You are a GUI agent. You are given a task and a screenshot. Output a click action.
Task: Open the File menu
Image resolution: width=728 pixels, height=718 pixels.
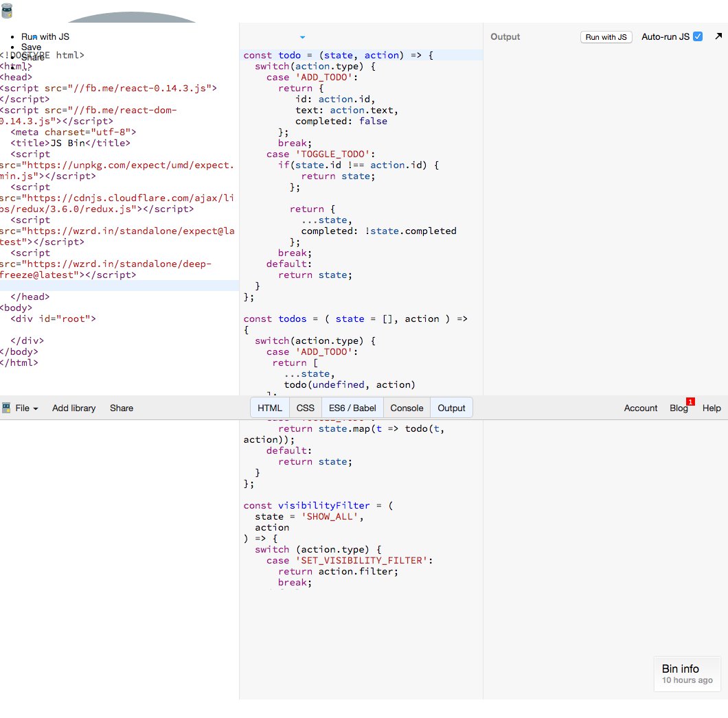point(27,408)
